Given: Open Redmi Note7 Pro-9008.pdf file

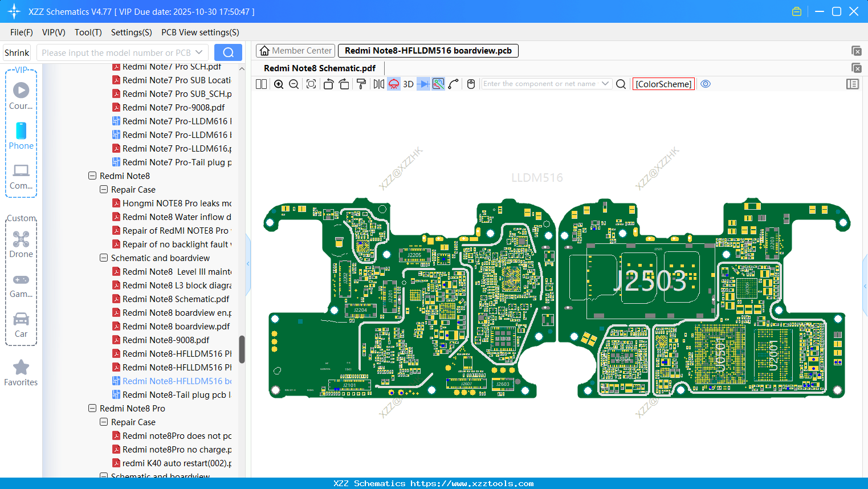Looking at the screenshot, I should (169, 108).
